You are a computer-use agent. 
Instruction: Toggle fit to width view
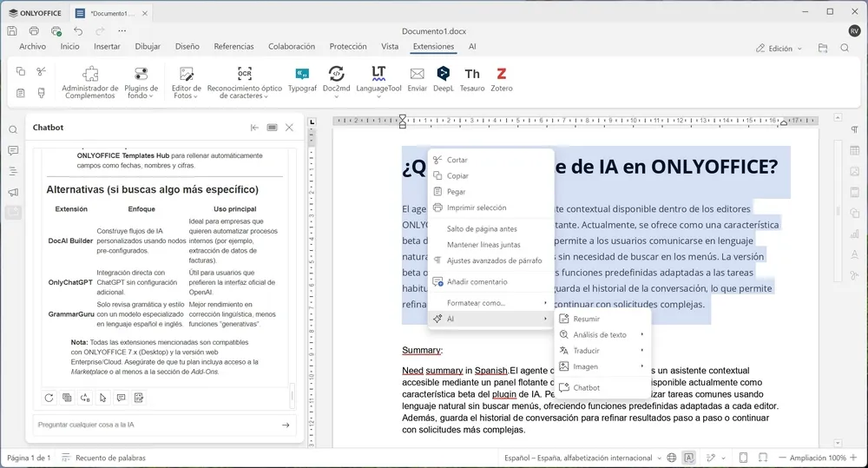[x=763, y=458]
